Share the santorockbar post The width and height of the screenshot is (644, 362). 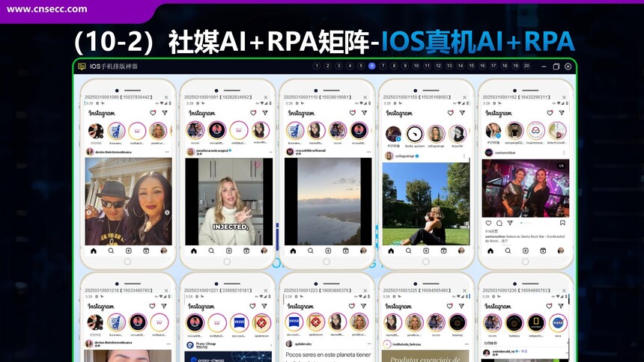click(510, 224)
